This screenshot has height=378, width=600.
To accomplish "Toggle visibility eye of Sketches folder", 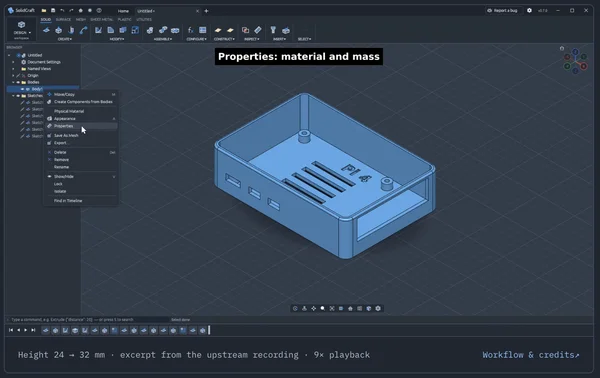I will coord(18,96).
